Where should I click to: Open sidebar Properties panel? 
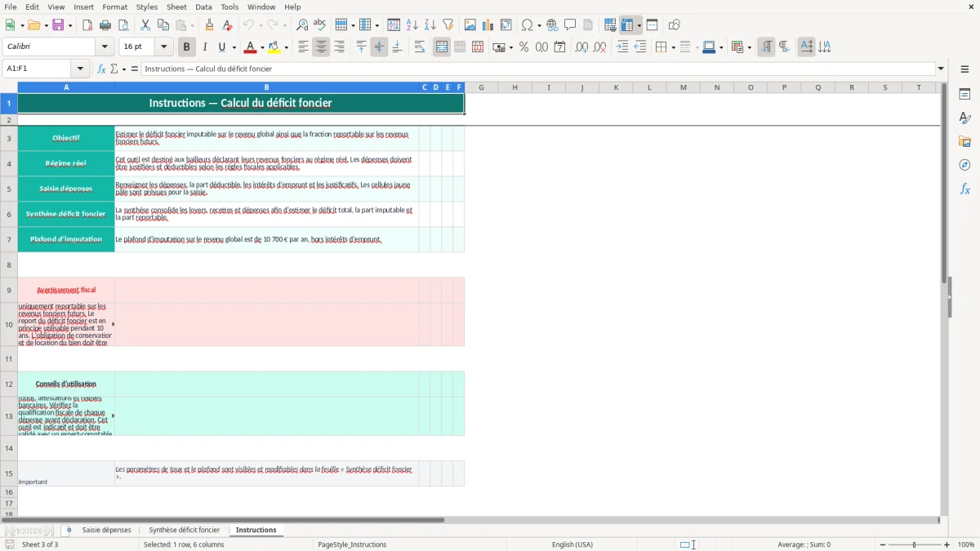(964, 94)
